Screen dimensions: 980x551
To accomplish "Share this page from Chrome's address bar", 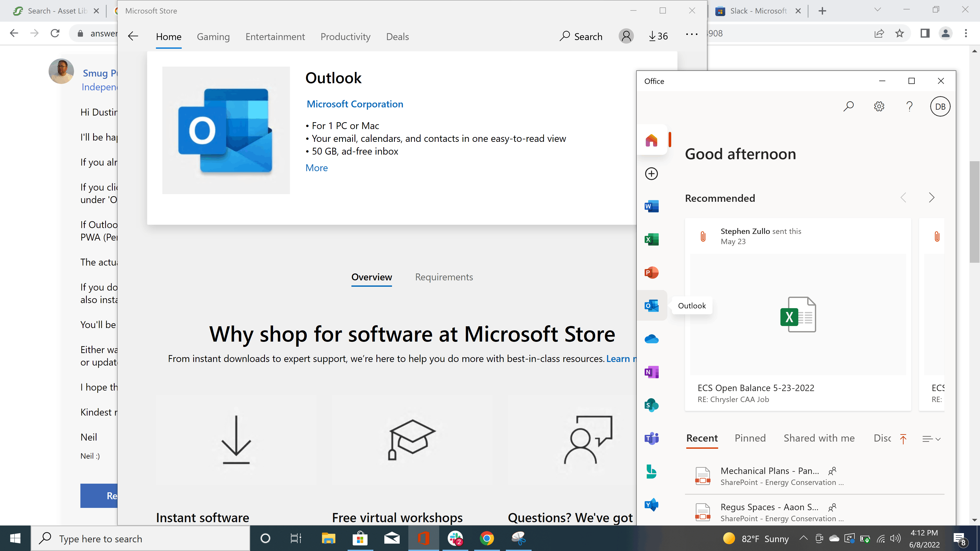I will tap(879, 33).
